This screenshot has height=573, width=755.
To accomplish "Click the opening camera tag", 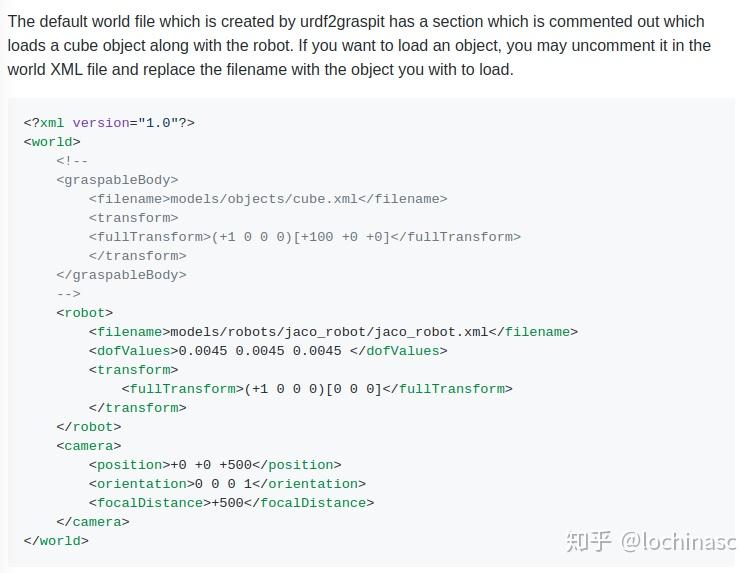I will tap(88, 446).
